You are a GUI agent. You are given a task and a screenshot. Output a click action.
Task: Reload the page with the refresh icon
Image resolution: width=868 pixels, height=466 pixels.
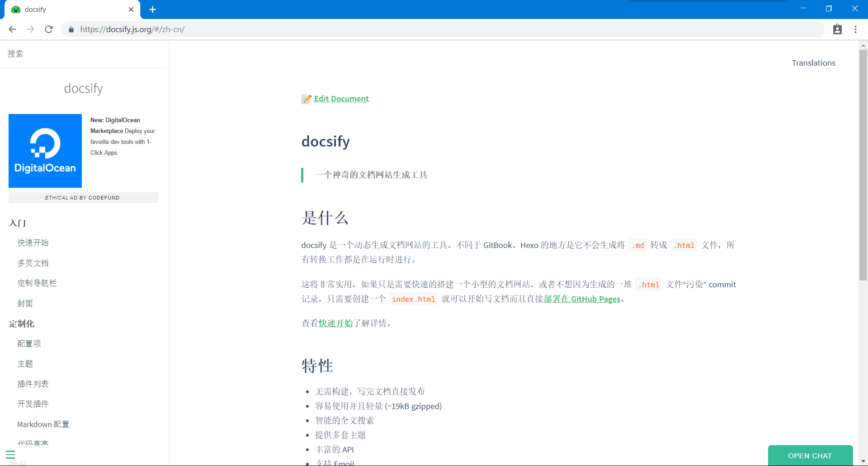pos(49,29)
